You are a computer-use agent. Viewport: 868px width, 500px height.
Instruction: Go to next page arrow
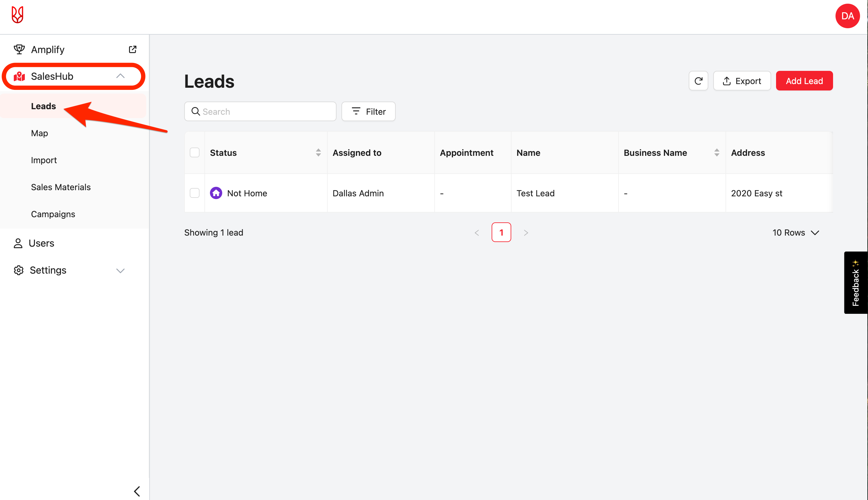point(526,233)
